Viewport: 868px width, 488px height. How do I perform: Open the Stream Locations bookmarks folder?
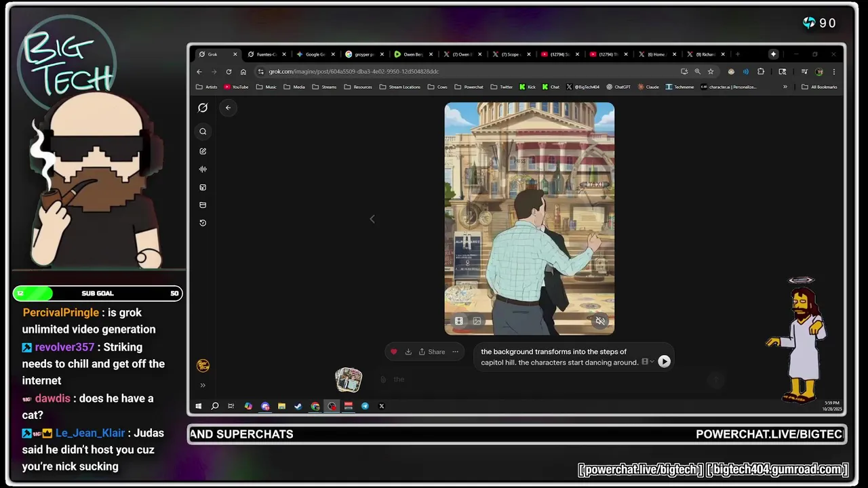399,87
